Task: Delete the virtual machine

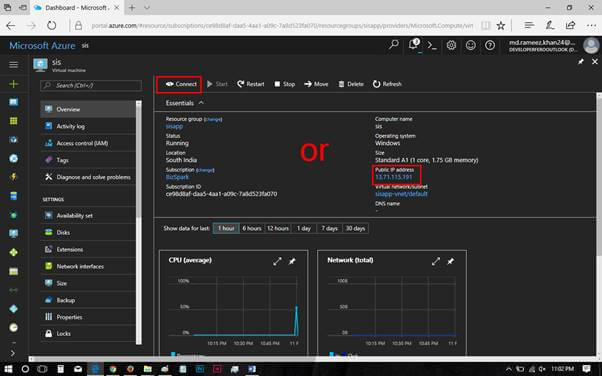Action: pyautogui.click(x=351, y=84)
